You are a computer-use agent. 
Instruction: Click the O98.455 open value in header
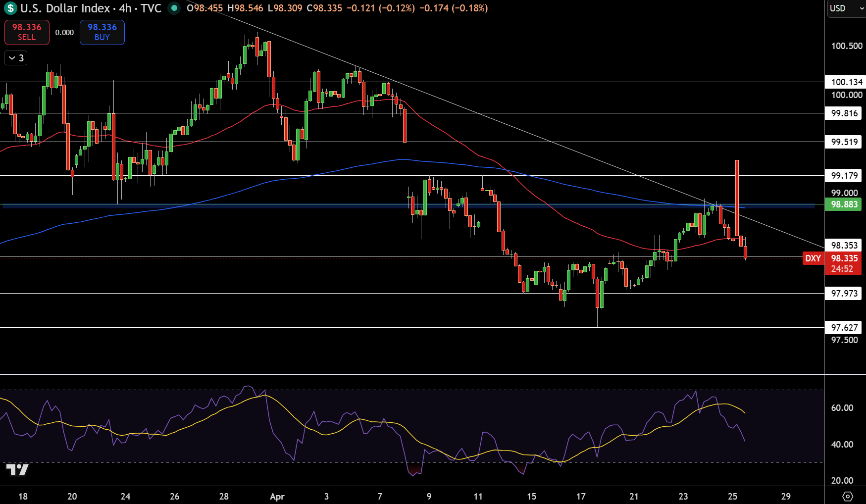point(204,8)
